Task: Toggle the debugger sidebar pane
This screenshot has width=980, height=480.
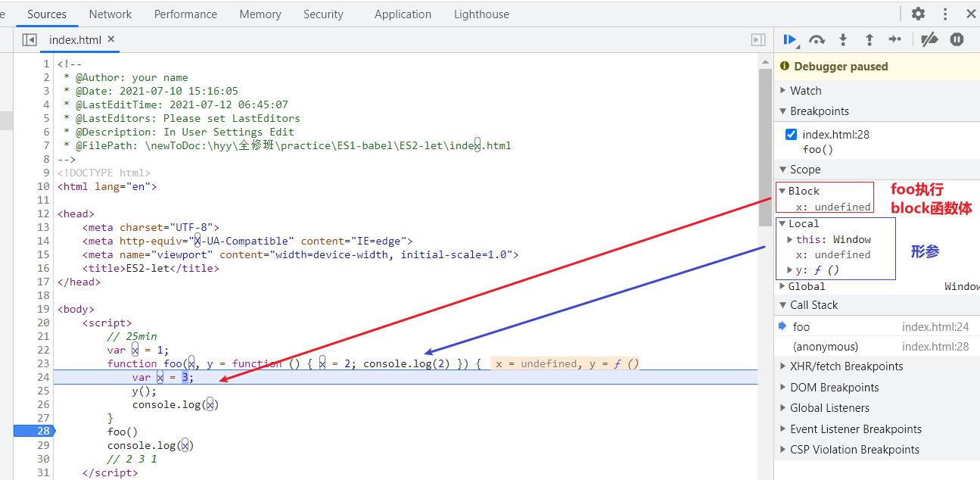Action: (x=758, y=39)
